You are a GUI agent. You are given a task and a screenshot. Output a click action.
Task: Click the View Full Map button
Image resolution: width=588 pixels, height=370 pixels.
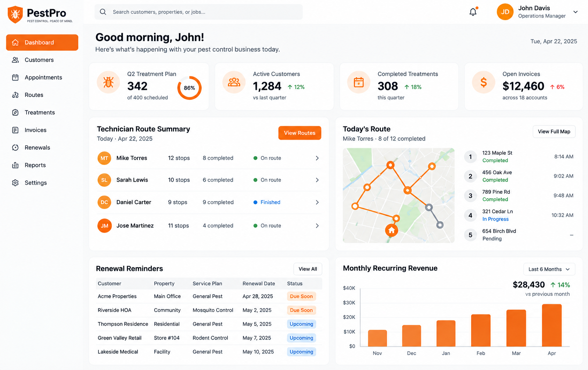point(554,132)
